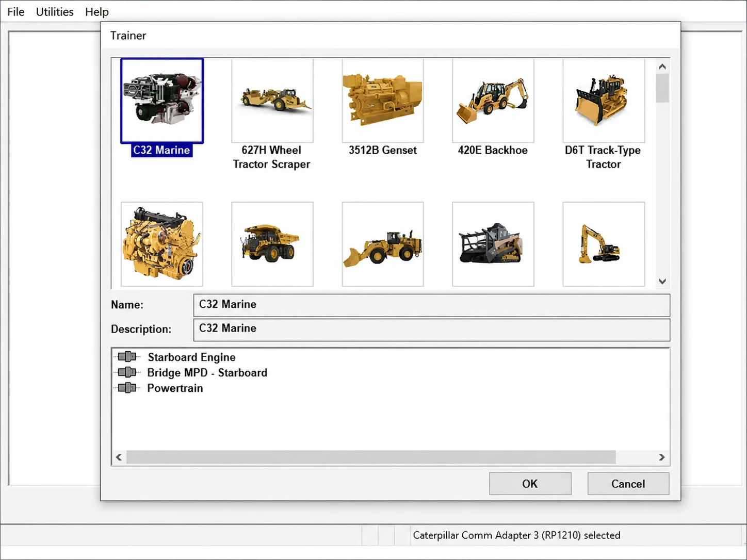
Task: Open the Help menu
Action: pos(97,12)
